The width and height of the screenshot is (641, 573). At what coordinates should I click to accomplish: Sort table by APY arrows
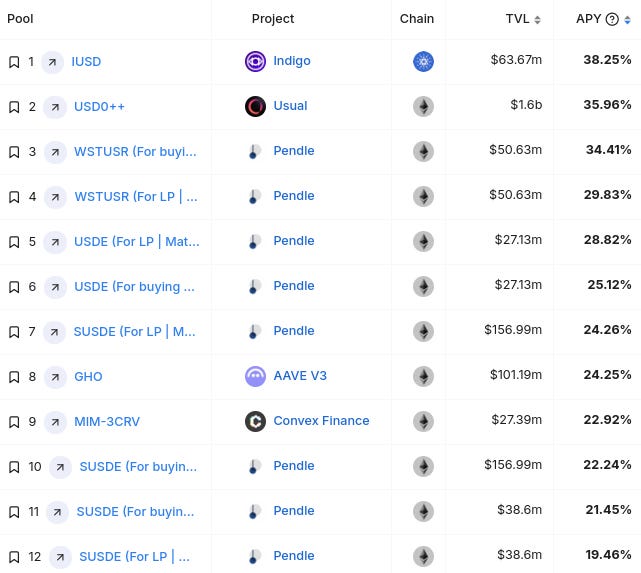coord(628,20)
